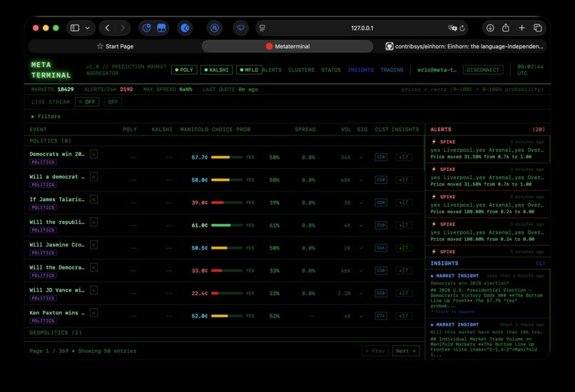Screen dimensions: 575x392
Task: Click the translate icon in address bar
Action: [452, 28]
